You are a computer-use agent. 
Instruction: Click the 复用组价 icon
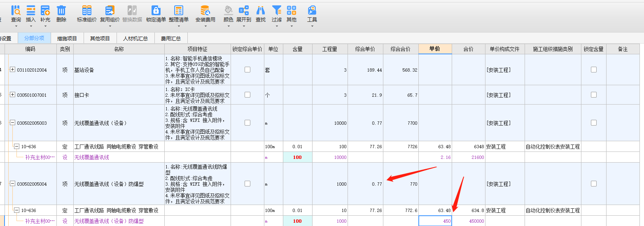click(110, 10)
